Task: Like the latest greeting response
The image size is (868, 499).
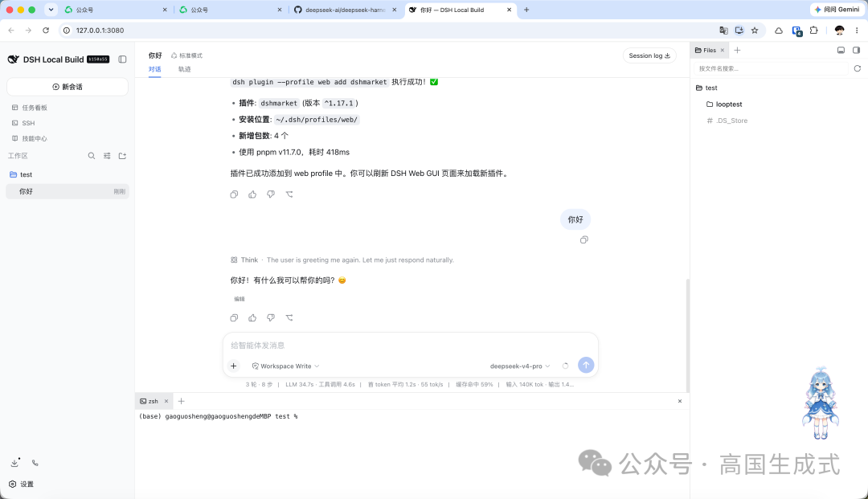Action: pos(252,317)
